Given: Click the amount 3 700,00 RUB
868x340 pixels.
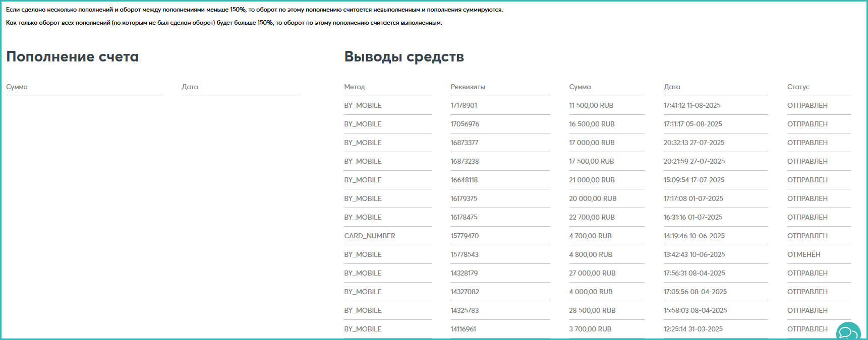Looking at the screenshot, I should (590, 329).
